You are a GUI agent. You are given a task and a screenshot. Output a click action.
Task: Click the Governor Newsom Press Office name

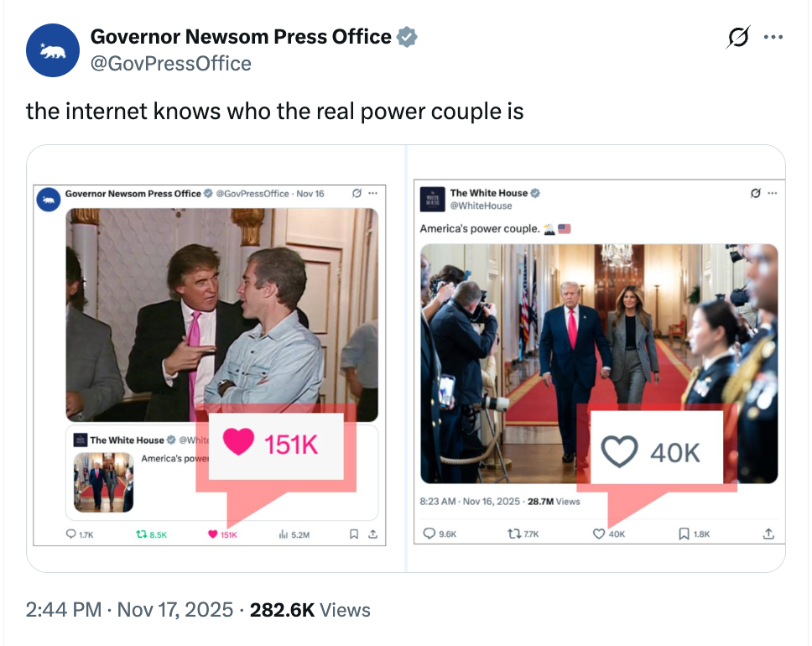pyautogui.click(x=240, y=36)
